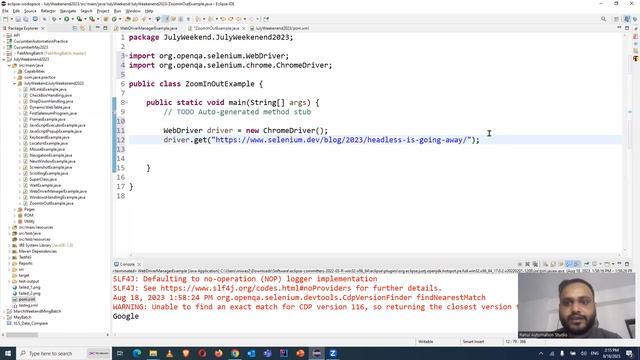Collapse the main method fold marker
Screen dimensions: 640x360
127,102
